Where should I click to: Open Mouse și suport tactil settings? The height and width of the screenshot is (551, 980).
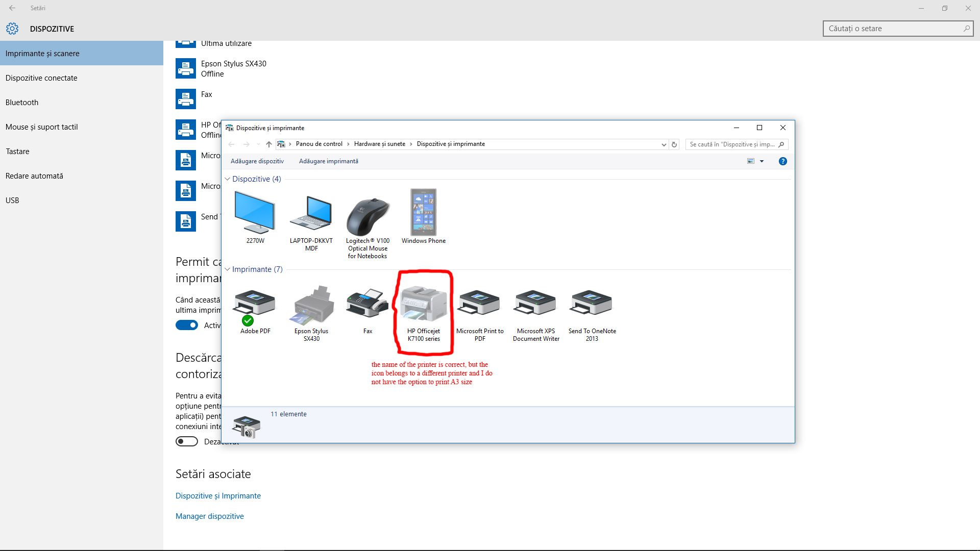point(82,127)
